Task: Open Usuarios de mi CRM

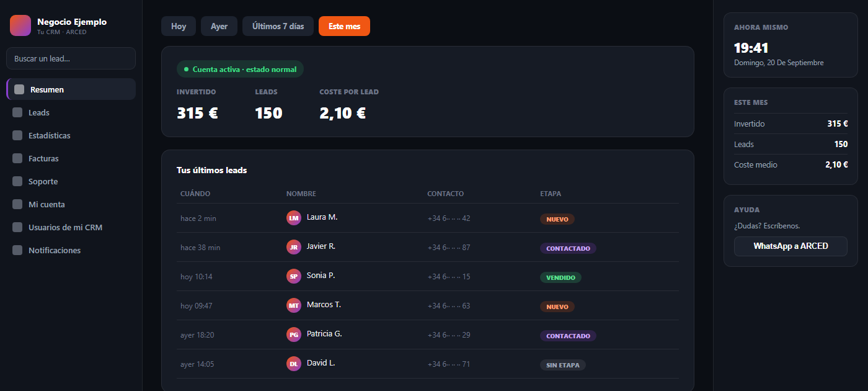Action: [x=71, y=227]
